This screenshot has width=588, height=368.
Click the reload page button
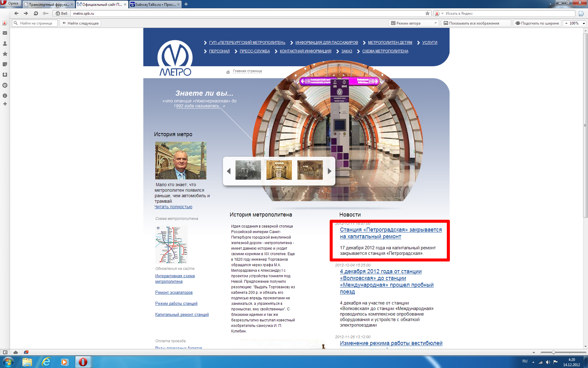point(36,13)
